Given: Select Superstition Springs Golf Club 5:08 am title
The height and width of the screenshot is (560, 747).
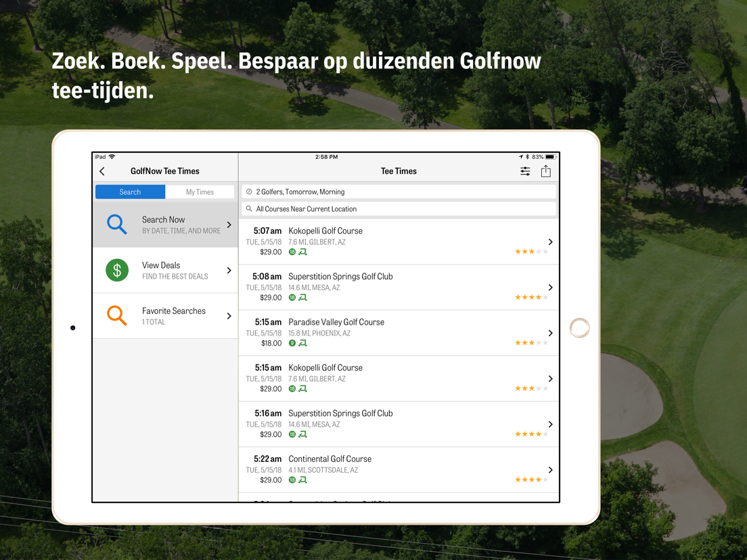Looking at the screenshot, I should click(340, 277).
